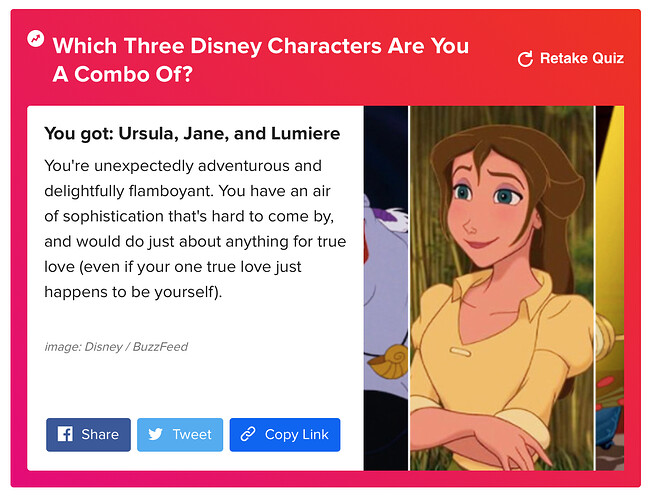652x499 pixels.
Task: Click the Twitter bird icon
Action: (x=156, y=434)
